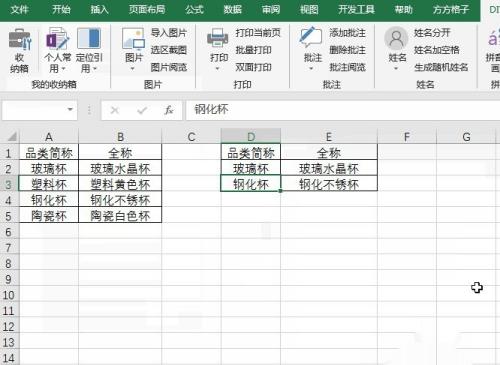The width and height of the screenshot is (500, 365).
Task: Expand the 批注 dropdown arrow
Action: coord(311,69)
